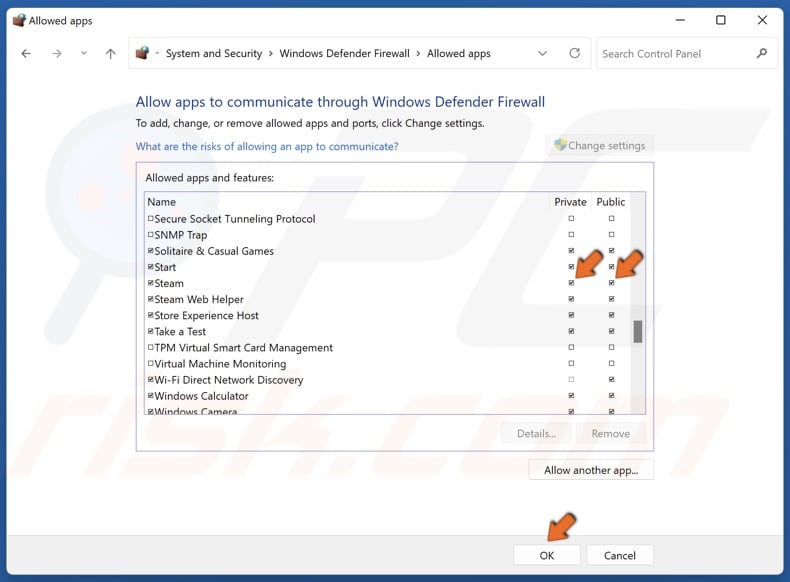Toggle Solitaire & Casual Games Public checkbox
Image resolution: width=790 pixels, height=582 pixels.
pyautogui.click(x=611, y=250)
